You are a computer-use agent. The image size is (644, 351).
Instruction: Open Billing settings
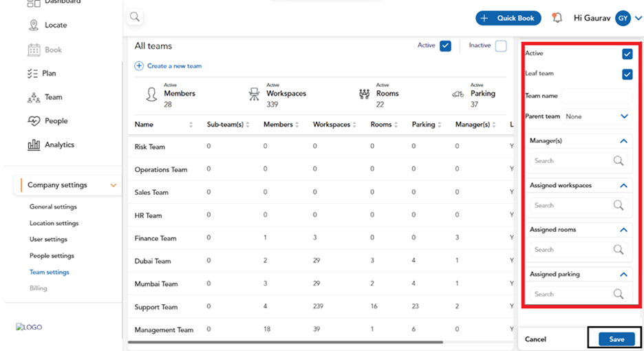pyautogui.click(x=39, y=288)
